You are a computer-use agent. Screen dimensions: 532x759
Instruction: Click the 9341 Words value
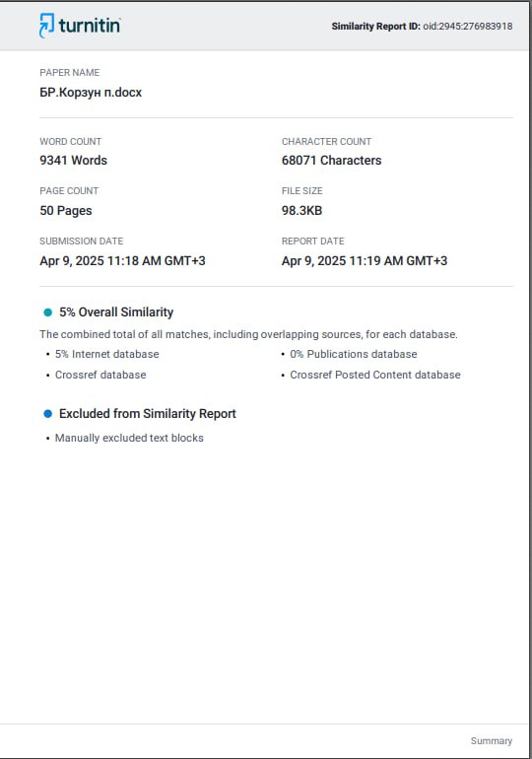[x=74, y=161]
